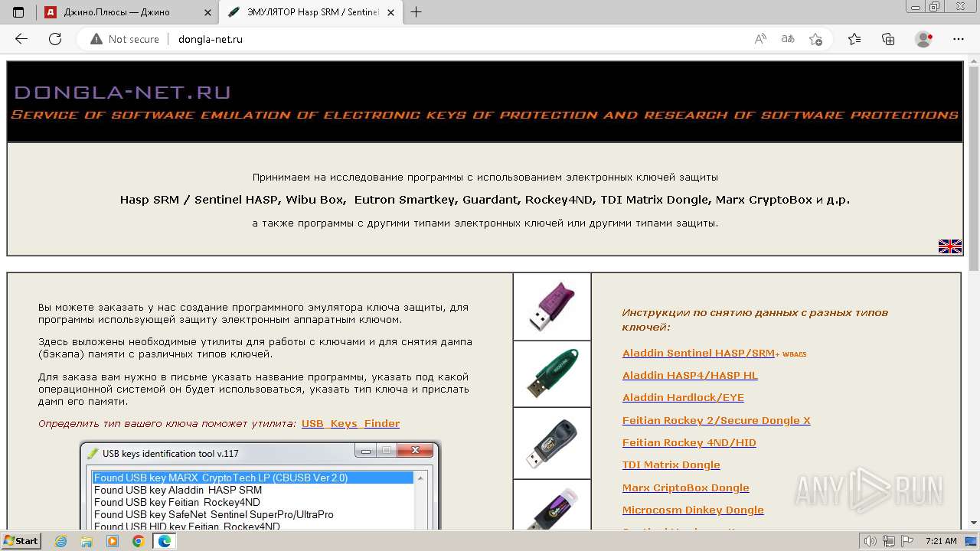Viewport: 980px width, 551px height.
Task: Open the Windows Start menu
Action: (21, 540)
